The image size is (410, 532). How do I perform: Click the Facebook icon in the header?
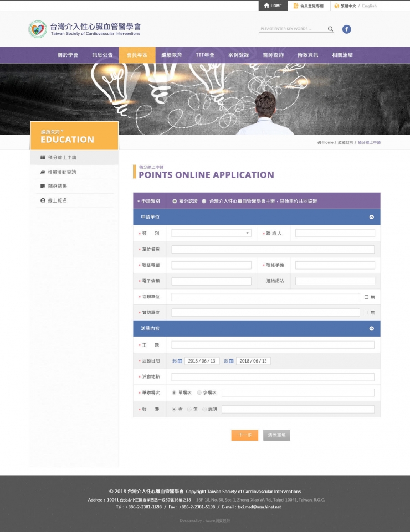click(x=346, y=29)
